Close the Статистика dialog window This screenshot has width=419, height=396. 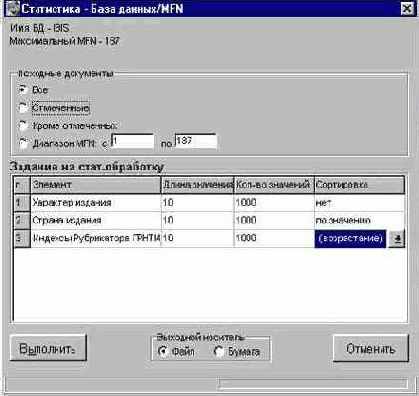[407, 8]
